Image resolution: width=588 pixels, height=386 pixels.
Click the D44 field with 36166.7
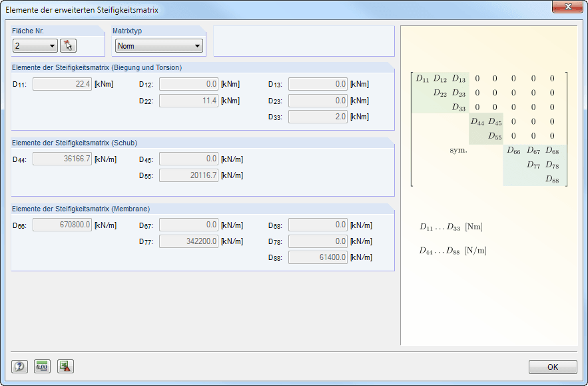coord(62,159)
